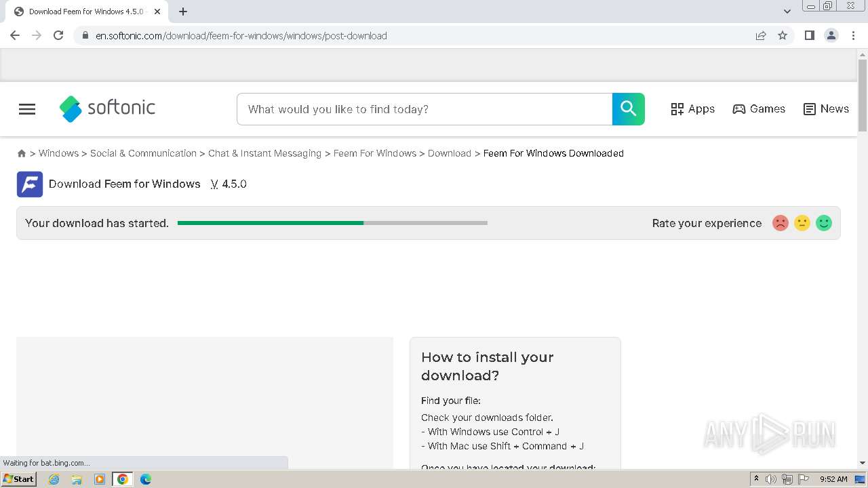Click the 9:52 AM clock

(833, 479)
